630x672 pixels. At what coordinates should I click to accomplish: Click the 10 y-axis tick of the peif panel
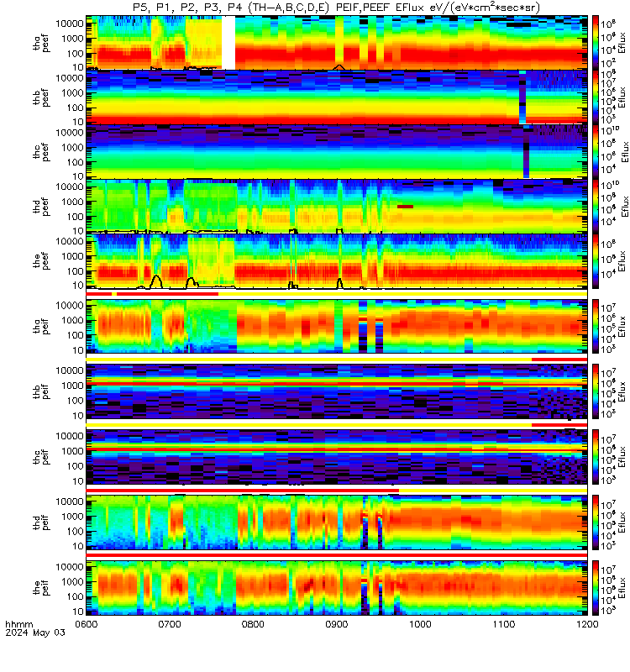click(77, 612)
